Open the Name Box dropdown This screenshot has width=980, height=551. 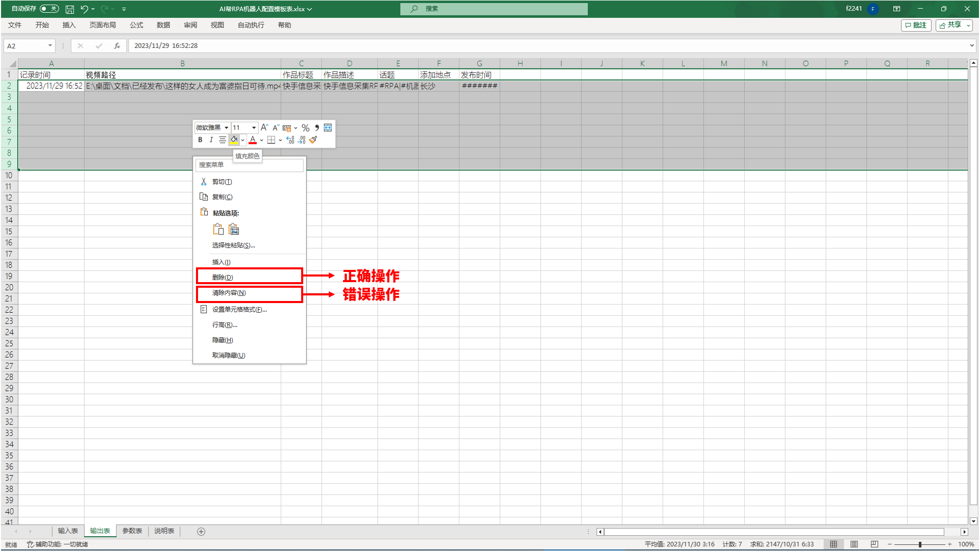[50, 46]
